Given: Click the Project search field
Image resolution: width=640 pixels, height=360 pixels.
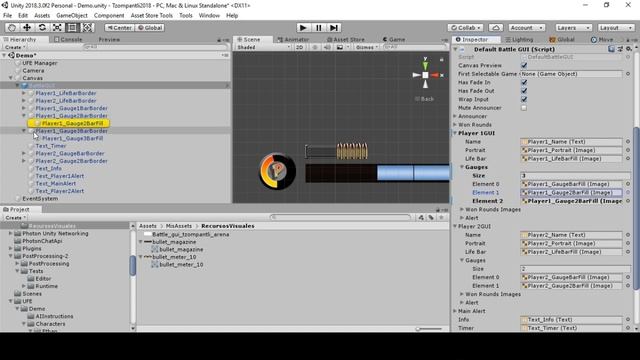Looking at the screenshot, I should [x=340, y=218].
